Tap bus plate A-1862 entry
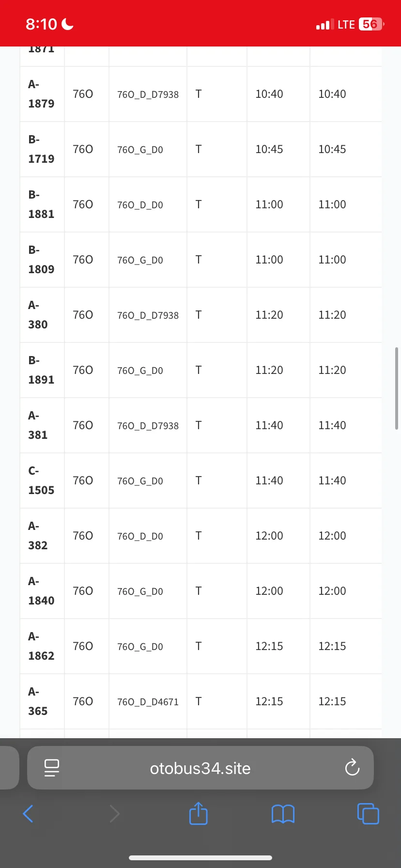The image size is (401, 868). (x=41, y=646)
